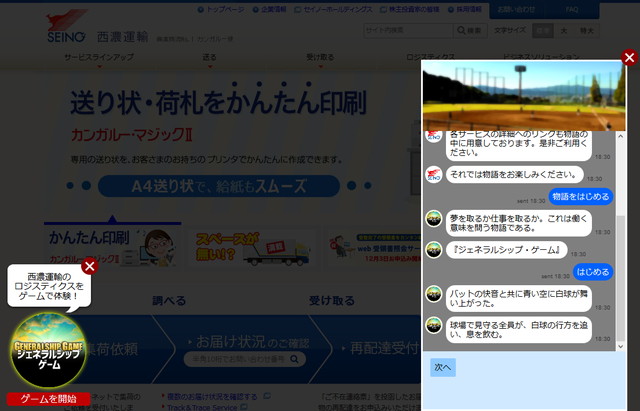Viewport: 640px width, 411px height.
Task: Click the SEINO avatar beside それでは物語をお楽しみください
Action: click(434, 175)
